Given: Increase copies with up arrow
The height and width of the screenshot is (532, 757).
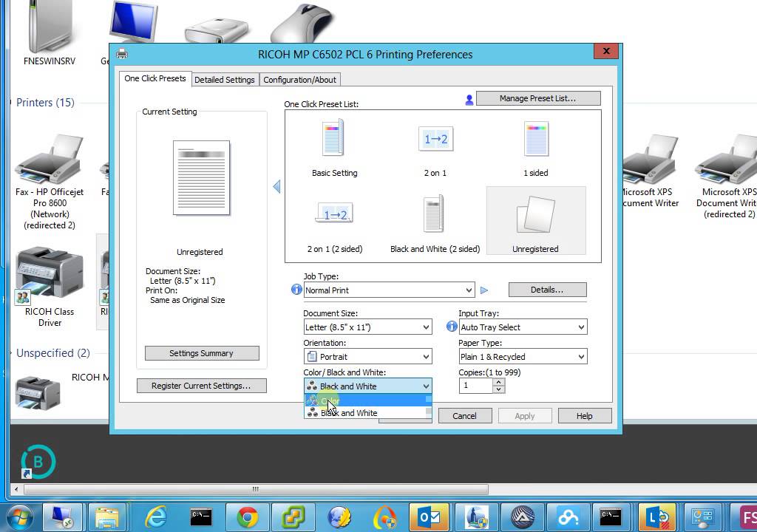Looking at the screenshot, I should pos(499,382).
